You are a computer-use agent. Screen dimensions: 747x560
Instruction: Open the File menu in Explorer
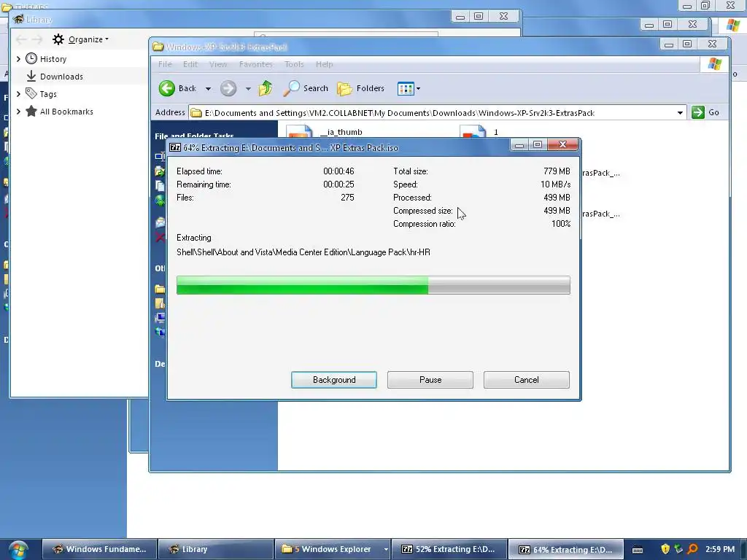165,64
